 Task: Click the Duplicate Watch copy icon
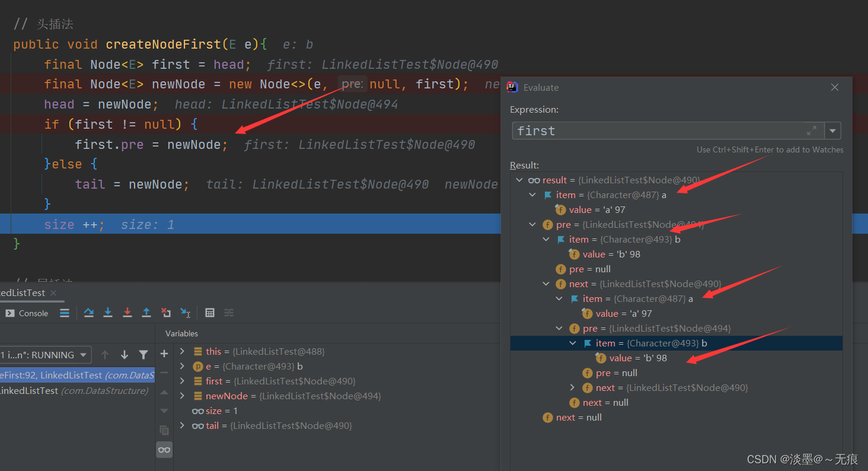click(x=164, y=430)
